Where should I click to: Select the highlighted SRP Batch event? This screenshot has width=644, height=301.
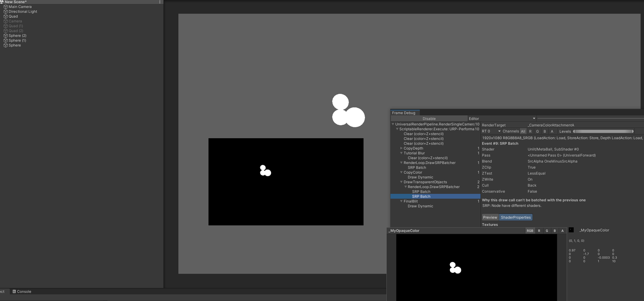point(421,196)
